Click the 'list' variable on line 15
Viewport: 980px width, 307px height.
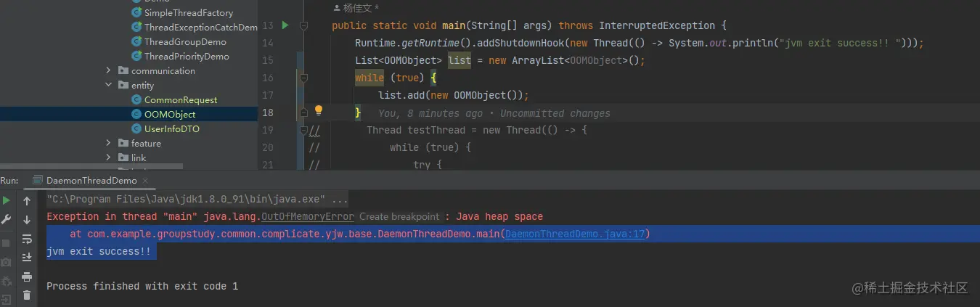460,60
